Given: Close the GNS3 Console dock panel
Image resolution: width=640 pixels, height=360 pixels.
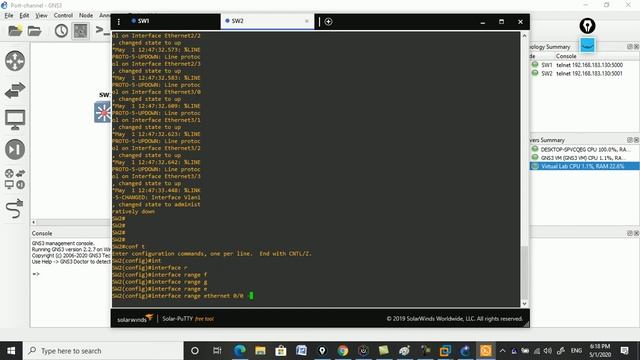Looking at the screenshot, I should pyautogui.click(x=636, y=233).
